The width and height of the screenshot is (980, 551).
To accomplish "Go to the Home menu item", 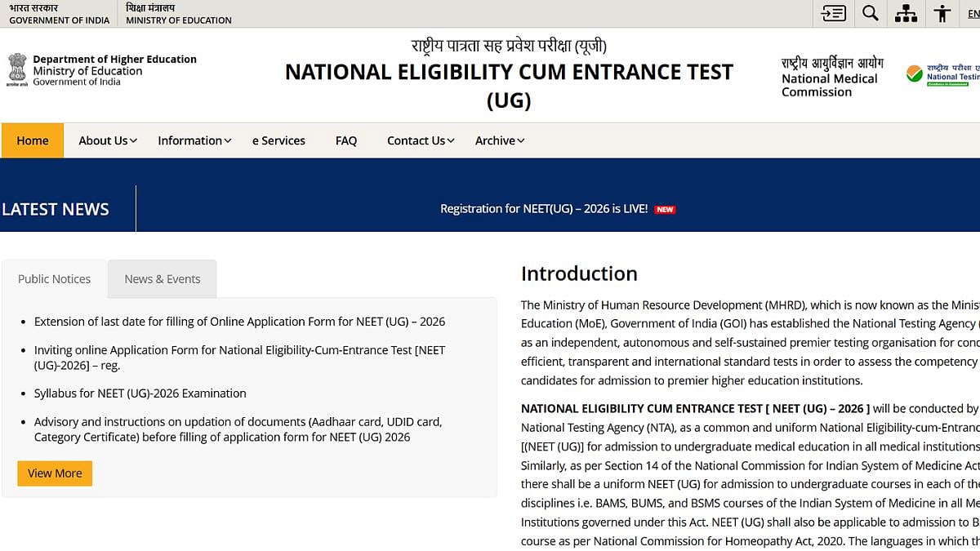I will [33, 140].
